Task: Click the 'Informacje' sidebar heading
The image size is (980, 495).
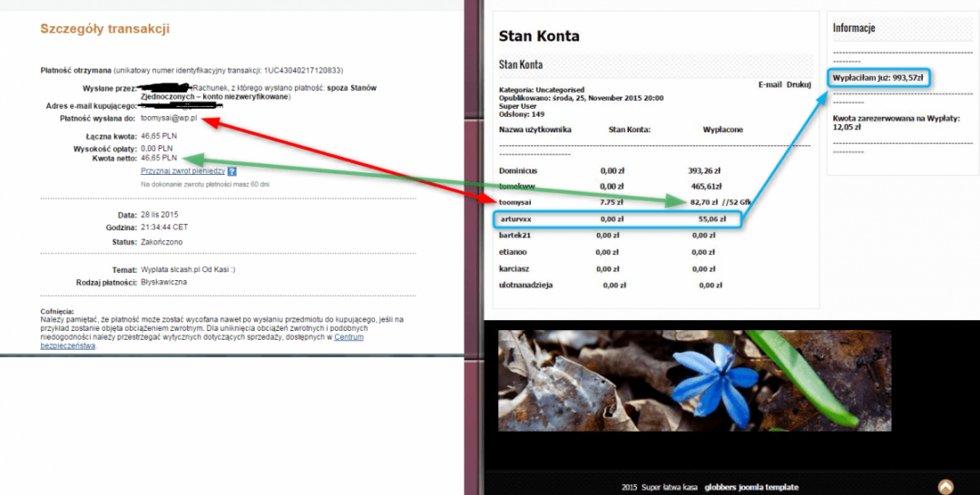Action: coord(854,28)
